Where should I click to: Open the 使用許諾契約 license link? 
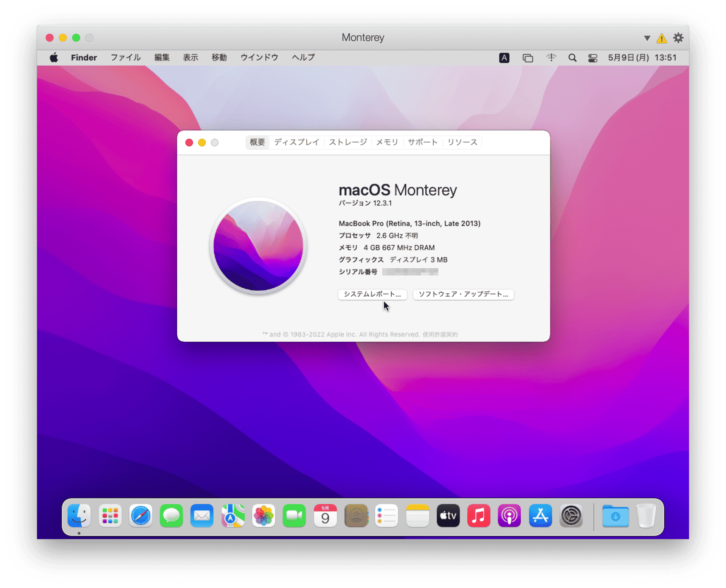440,334
